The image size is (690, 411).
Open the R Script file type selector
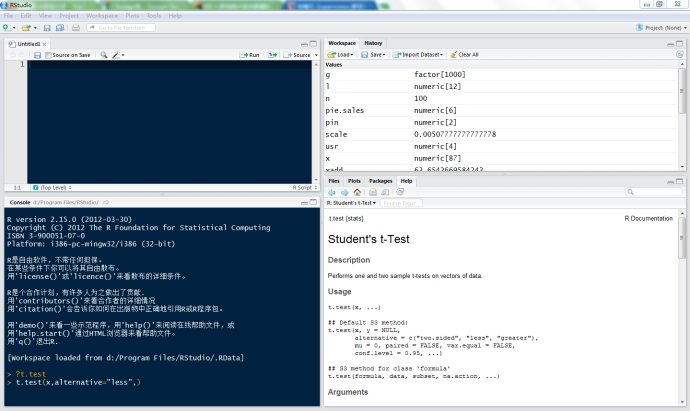(305, 187)
